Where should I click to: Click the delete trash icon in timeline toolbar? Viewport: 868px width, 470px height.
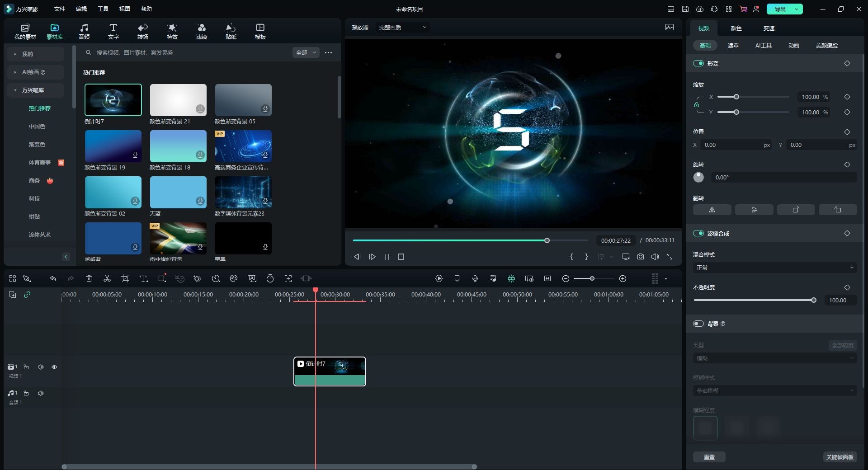pos(89,278)
